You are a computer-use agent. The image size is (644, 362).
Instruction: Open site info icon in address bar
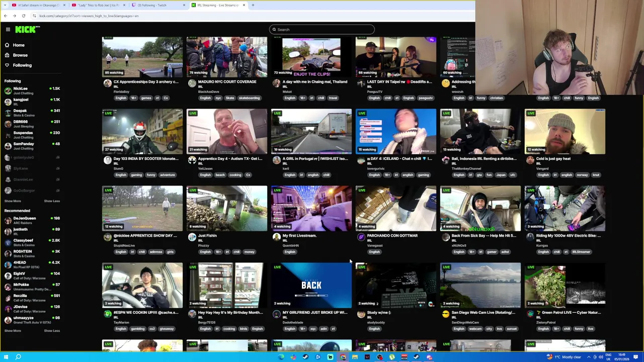(x=34, y=16)
